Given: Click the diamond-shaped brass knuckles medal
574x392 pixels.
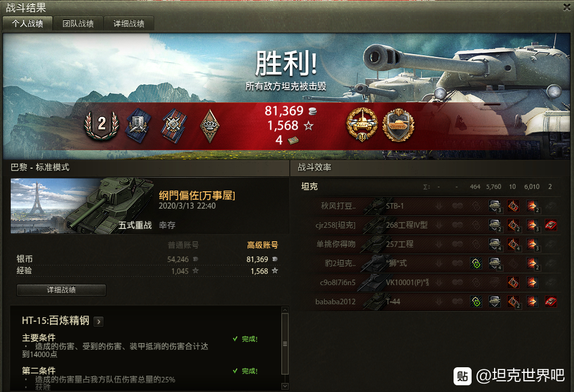Looking at the screenshot, I should click(x=210, y=126).
